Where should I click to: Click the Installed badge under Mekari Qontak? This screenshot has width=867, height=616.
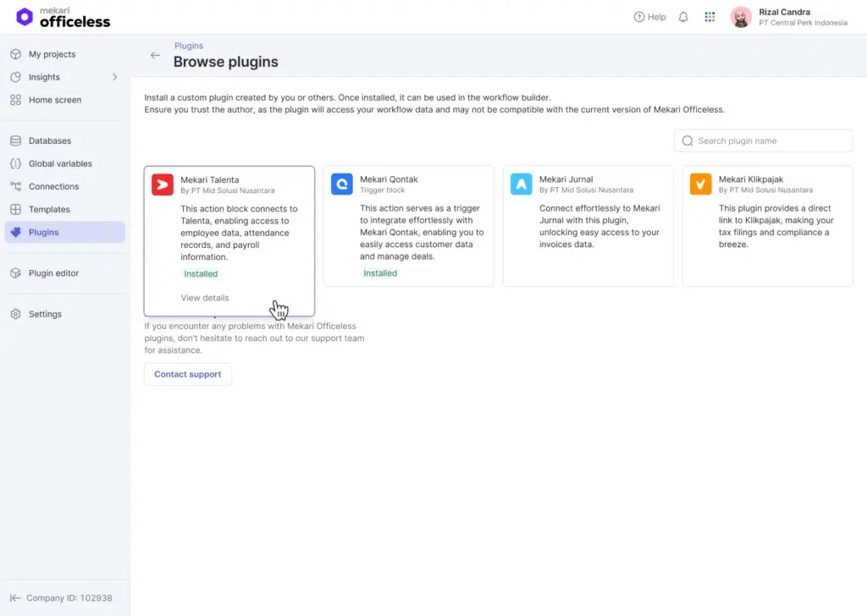pos(380,273)
